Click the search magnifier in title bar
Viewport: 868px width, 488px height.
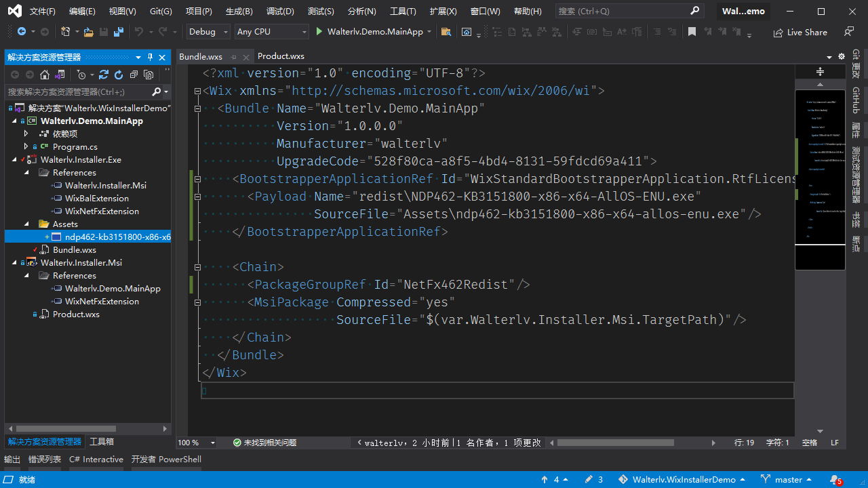click(694, 11)
